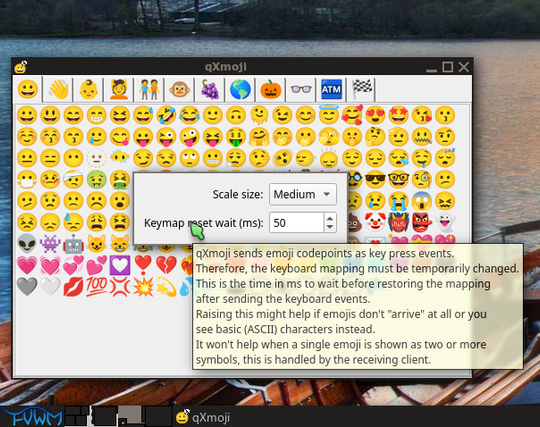
Task: Select the sunglasses face emoji
Action: tap(375, 179)
